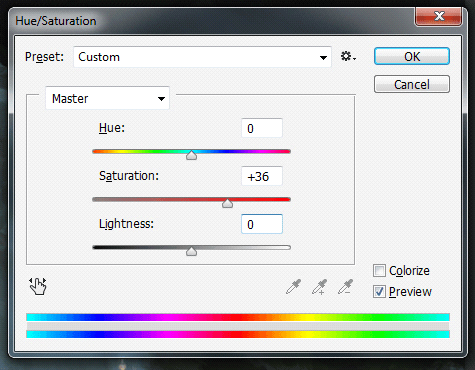Viewport: 475px width, 370px height.
Task: Click the Saturation slider handle
Action: (x=227, y=203)
